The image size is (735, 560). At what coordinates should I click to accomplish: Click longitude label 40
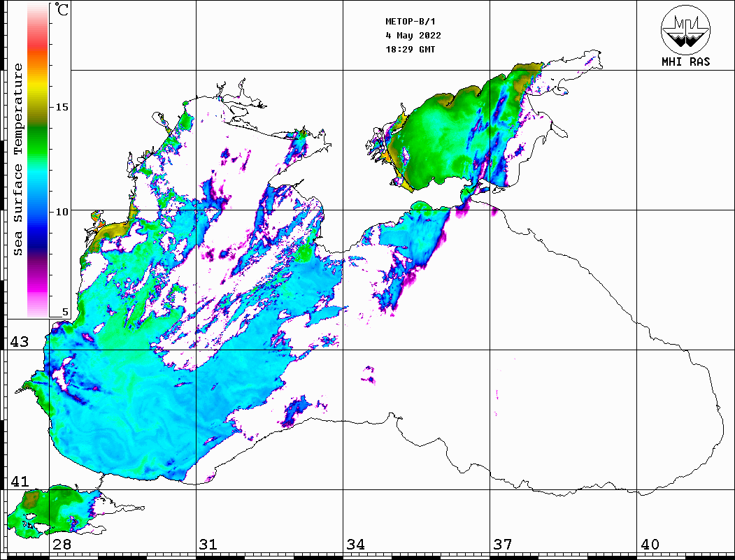click(650, 544)
